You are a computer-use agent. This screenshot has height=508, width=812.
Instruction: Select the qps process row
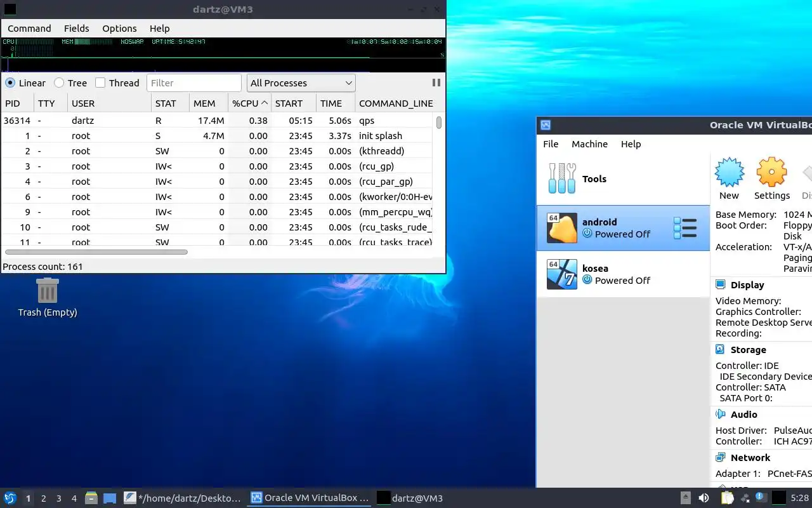tap(217, 120)
